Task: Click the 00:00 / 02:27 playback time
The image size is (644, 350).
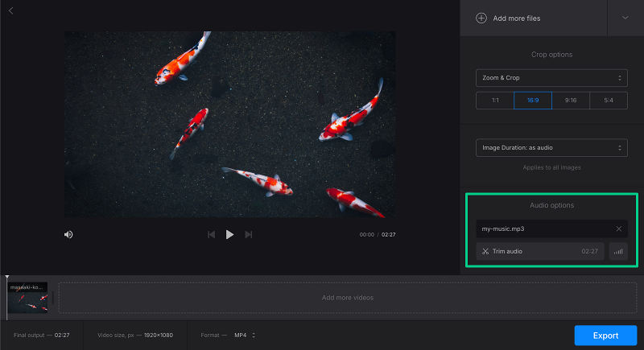Action: [x=378, y=235]
